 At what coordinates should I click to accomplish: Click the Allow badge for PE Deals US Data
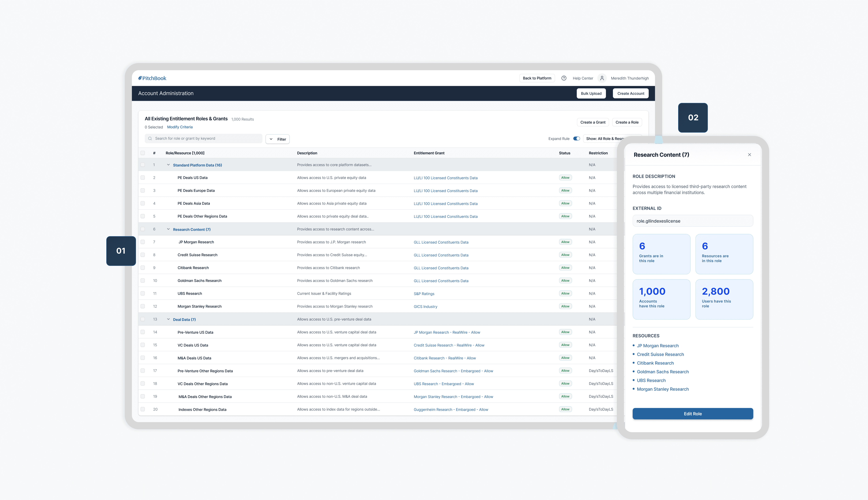(x=565, y=178)
